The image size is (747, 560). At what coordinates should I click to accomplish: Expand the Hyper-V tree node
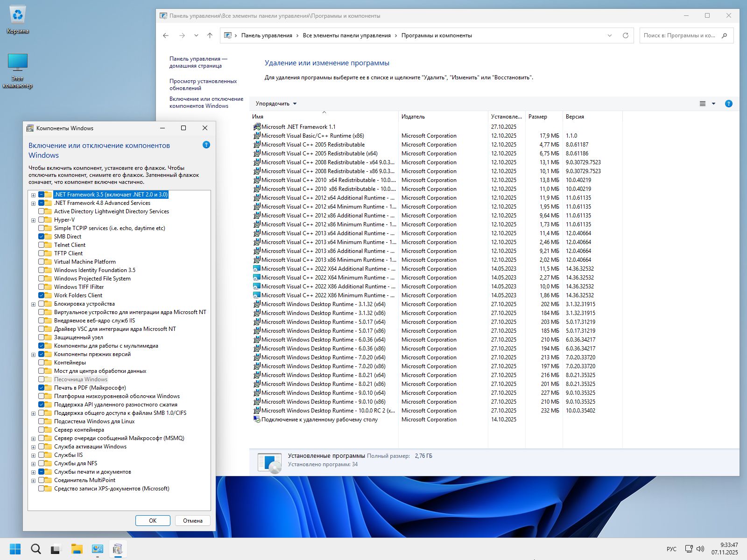click(x=33, y=220)
